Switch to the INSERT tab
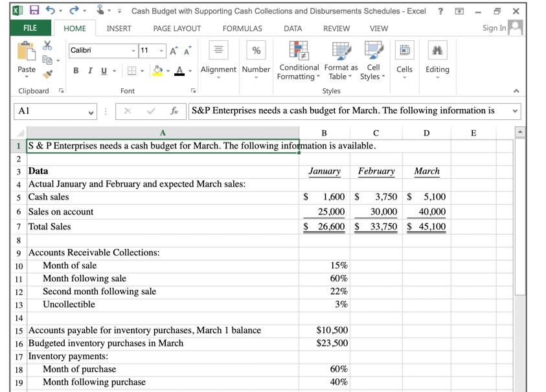The height and width of the screenshot is (392, 546). coord(119,29)
